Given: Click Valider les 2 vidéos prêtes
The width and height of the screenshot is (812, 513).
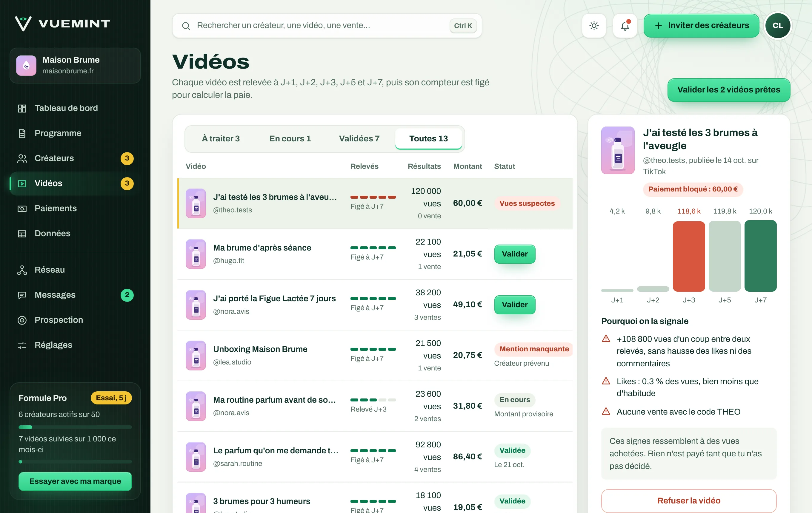Looking at the screenshot, I should click(728, 90).
